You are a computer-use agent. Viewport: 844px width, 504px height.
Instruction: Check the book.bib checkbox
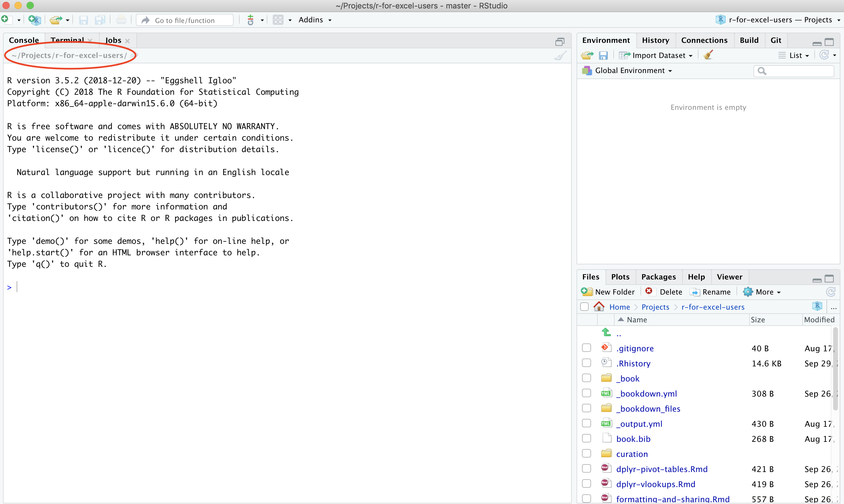click(587, 439)
